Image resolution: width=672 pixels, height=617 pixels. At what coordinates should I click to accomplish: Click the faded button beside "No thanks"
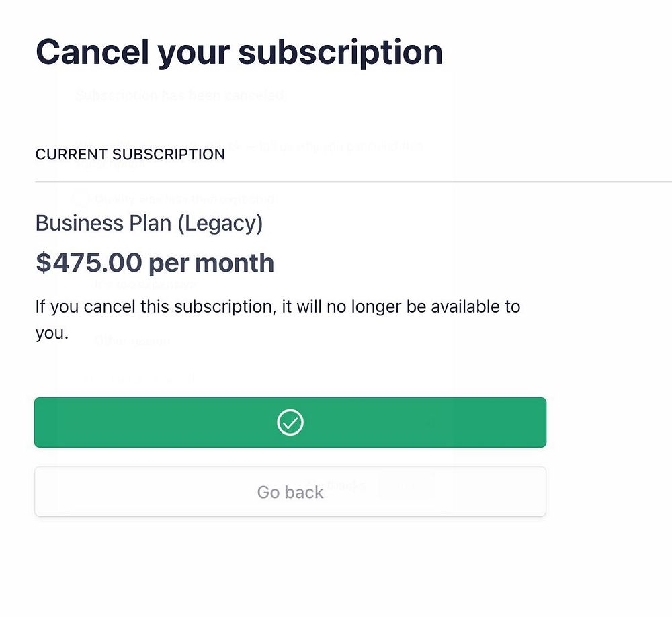point(405,486)
